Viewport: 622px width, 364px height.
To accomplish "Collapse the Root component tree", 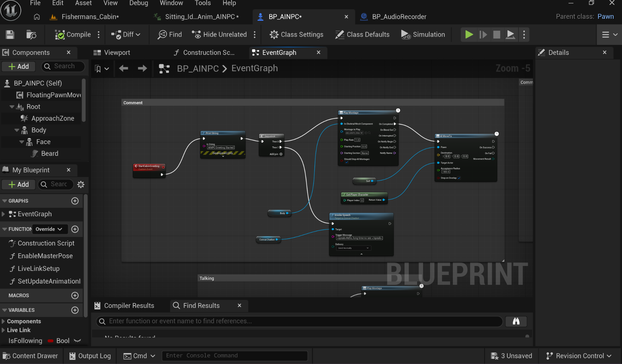I will pyautogui.click(x=12, y=107).
